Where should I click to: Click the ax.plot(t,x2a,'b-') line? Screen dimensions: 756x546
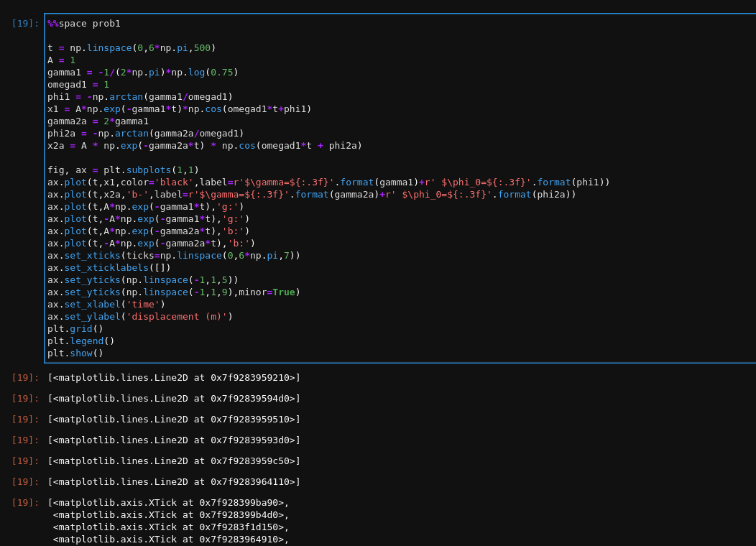pos(311,195)
